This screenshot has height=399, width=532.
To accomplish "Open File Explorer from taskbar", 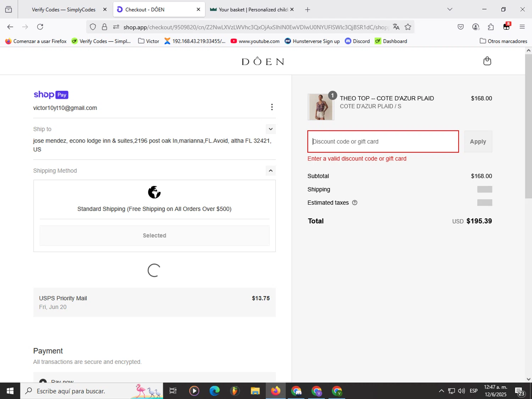I will point(255,391).
